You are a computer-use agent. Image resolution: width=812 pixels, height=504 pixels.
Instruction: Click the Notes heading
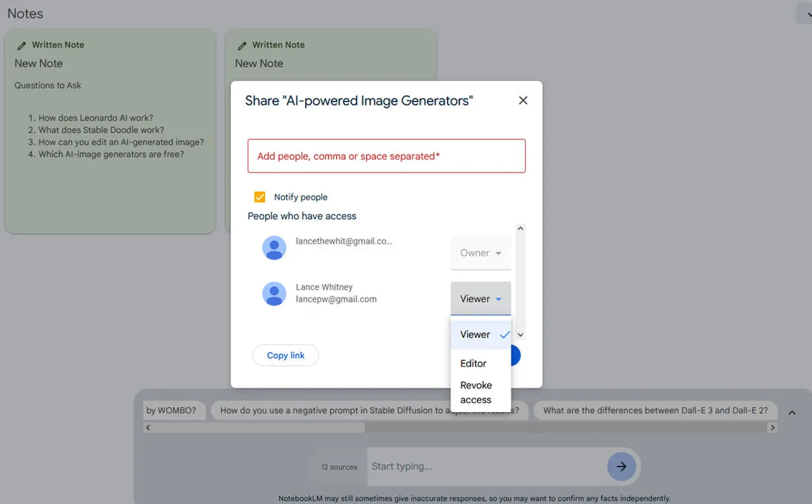pyautogui.click(x=25, y=13)
